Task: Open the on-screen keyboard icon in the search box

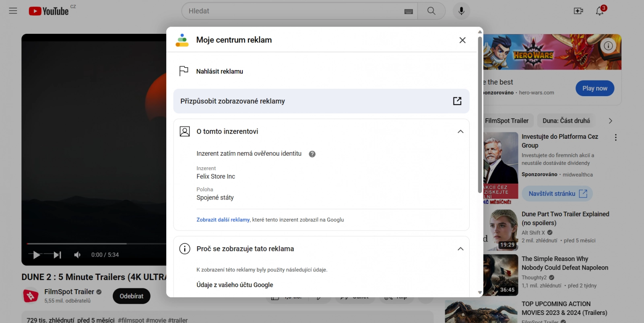Action: [x=409, y=12]
